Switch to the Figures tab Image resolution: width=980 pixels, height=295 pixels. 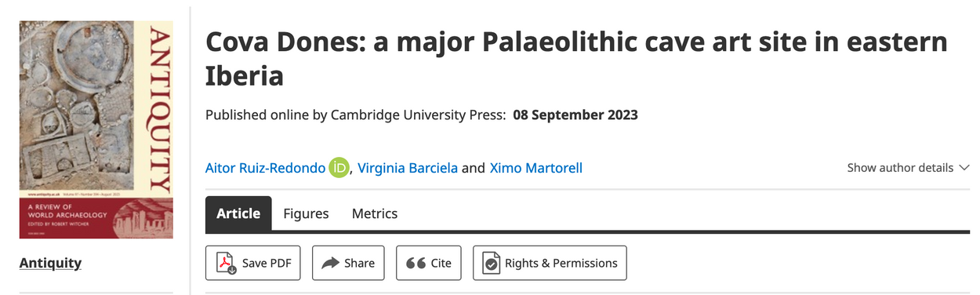(x=306, y=213)
